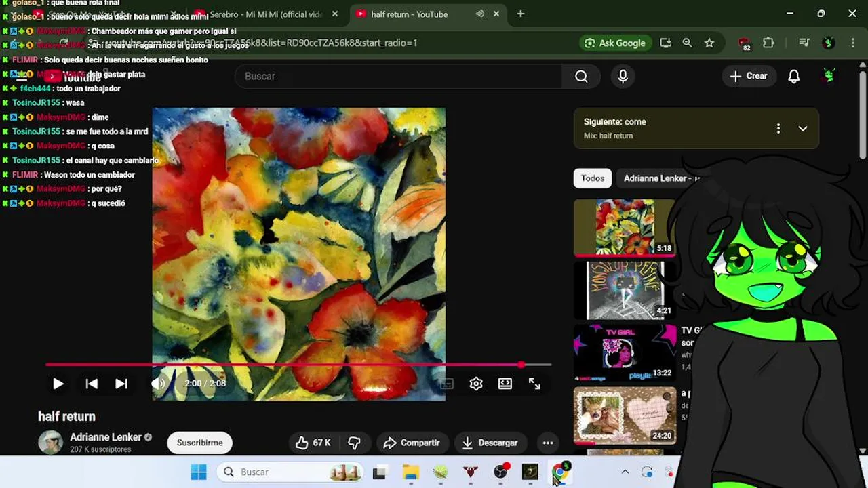Select the half return - YouTube tab
The image size is (868, 488).
click(x=409, y=14)
